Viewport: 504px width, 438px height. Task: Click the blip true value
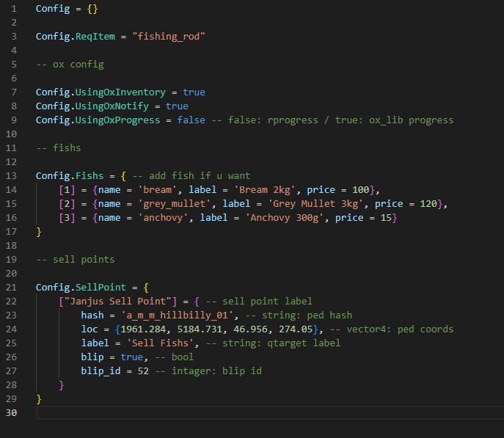coord(132,357)
